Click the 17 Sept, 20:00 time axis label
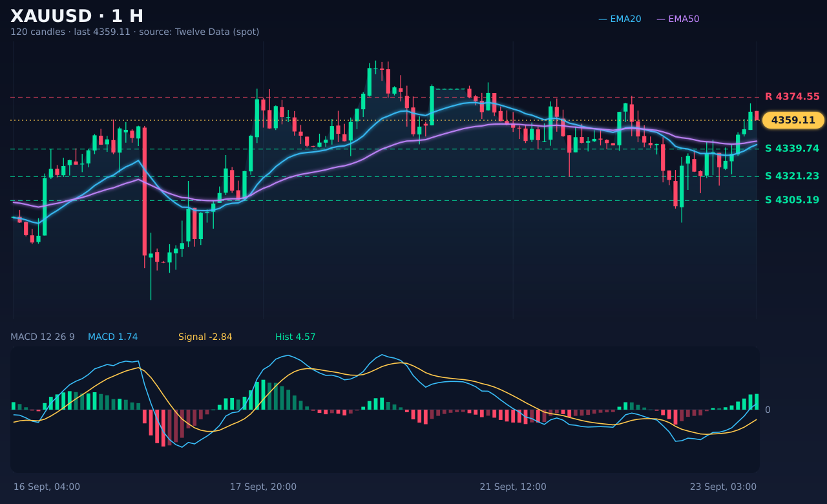Viewport: 827px width, 504px height. tap(264, 487)
